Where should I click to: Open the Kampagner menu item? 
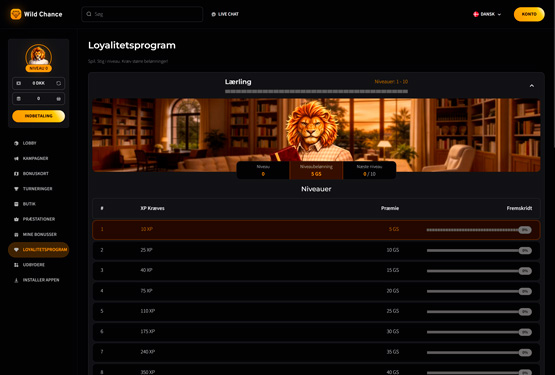(39, 158)
